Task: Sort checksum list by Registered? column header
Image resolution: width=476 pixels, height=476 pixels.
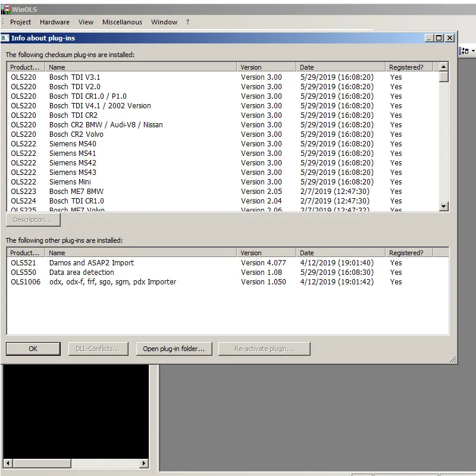Action: pyautogui.click(x=409, y=67)
